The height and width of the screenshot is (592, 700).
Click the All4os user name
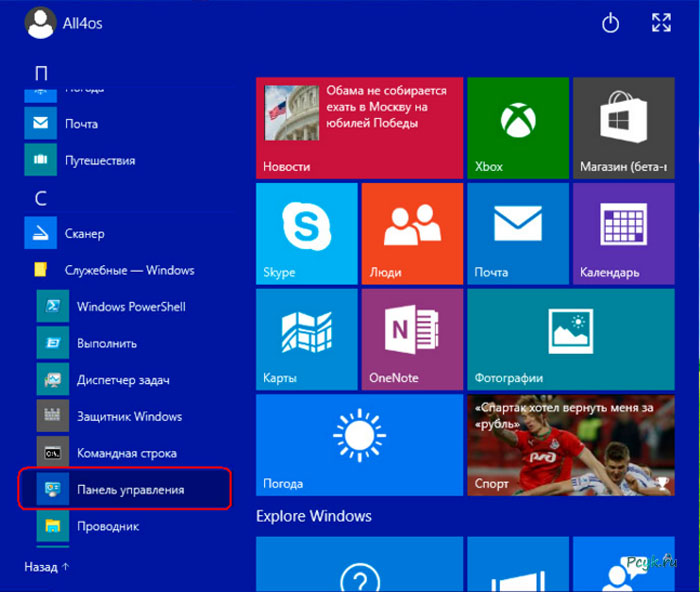coord(82,23)
